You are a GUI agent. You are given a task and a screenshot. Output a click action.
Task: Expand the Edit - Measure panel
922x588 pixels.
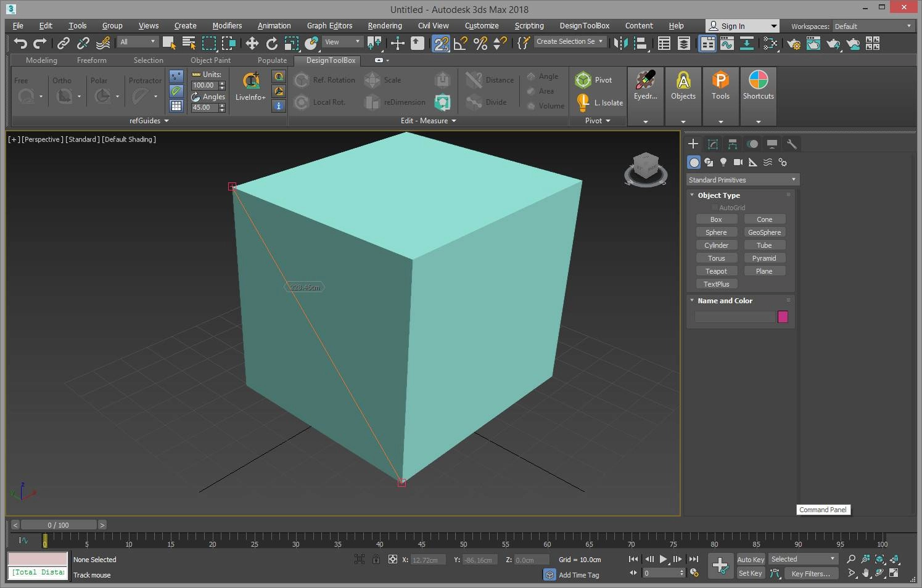click(x=428, y=121)
